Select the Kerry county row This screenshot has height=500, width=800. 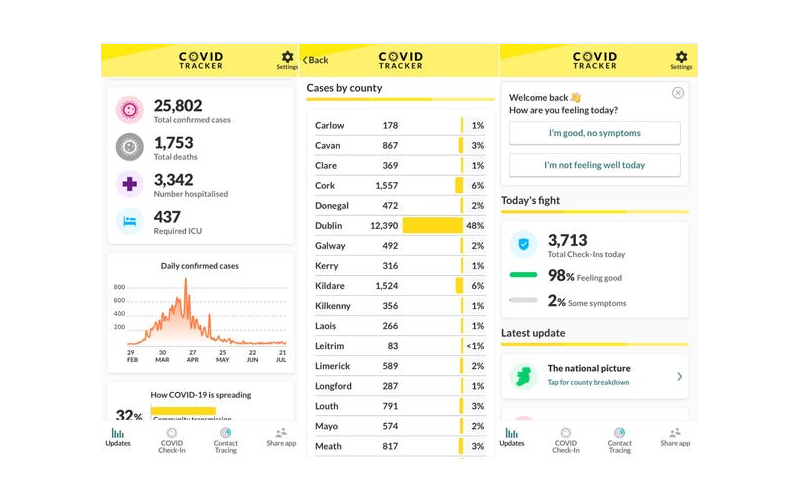click(401, 266)
